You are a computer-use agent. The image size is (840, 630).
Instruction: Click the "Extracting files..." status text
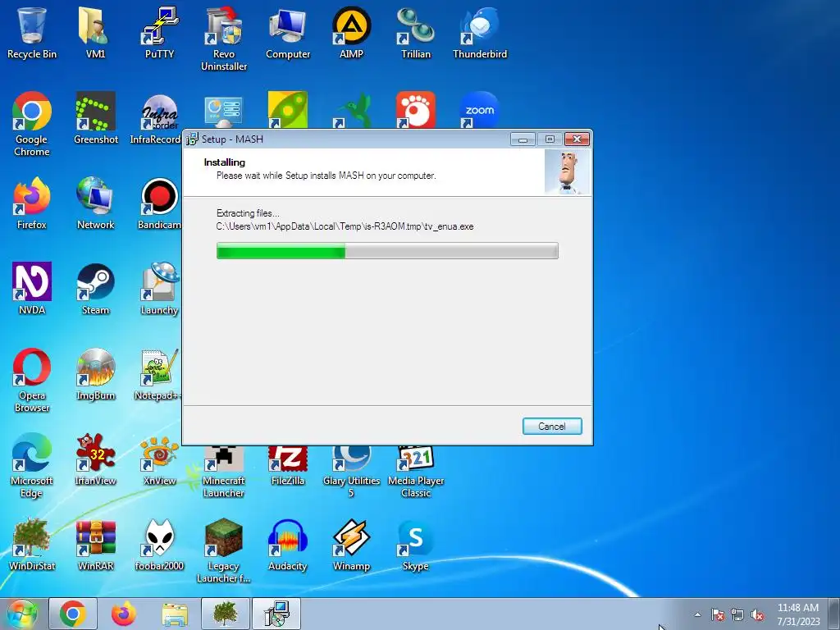click(x=248, y=213)
